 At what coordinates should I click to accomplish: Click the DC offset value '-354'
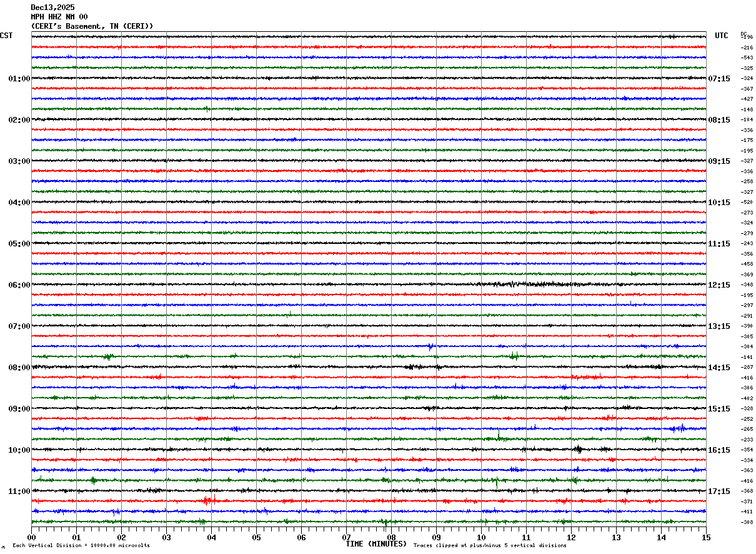pos(747,450)
